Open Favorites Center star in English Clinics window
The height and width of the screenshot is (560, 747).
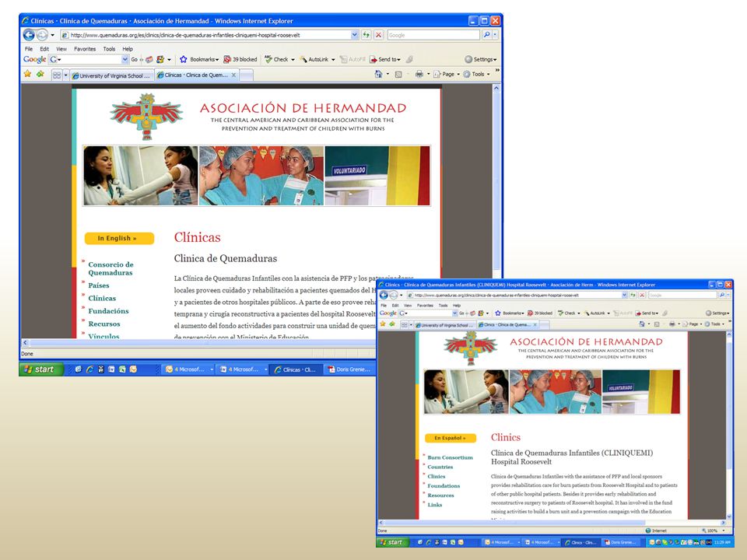pos(383,324)
